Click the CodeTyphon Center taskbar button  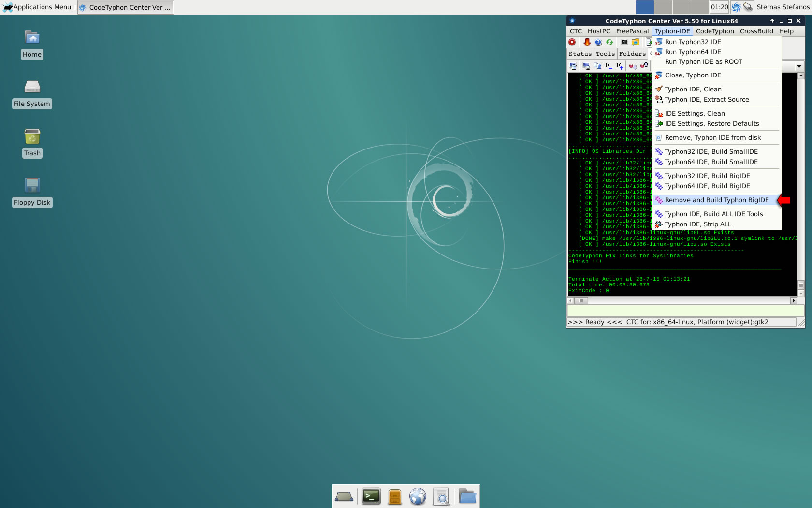125,7
